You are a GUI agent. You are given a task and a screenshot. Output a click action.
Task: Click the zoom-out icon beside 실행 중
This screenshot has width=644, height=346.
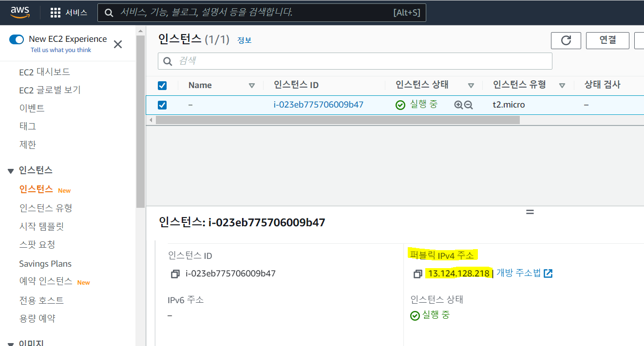pos(469,105)
